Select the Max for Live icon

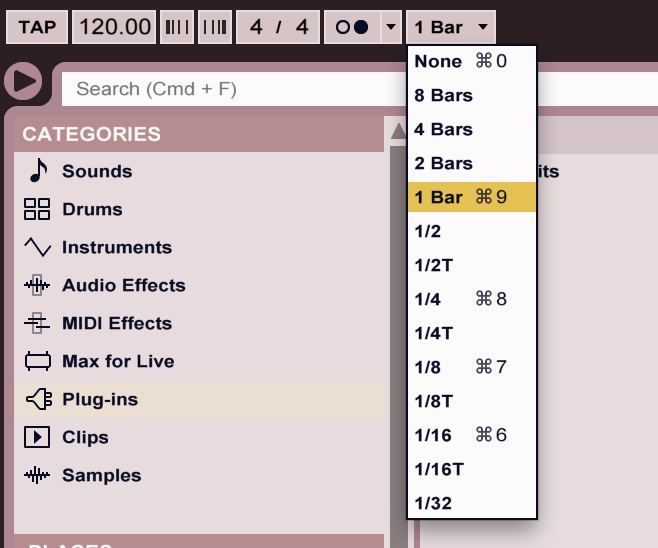click(37, 361)
